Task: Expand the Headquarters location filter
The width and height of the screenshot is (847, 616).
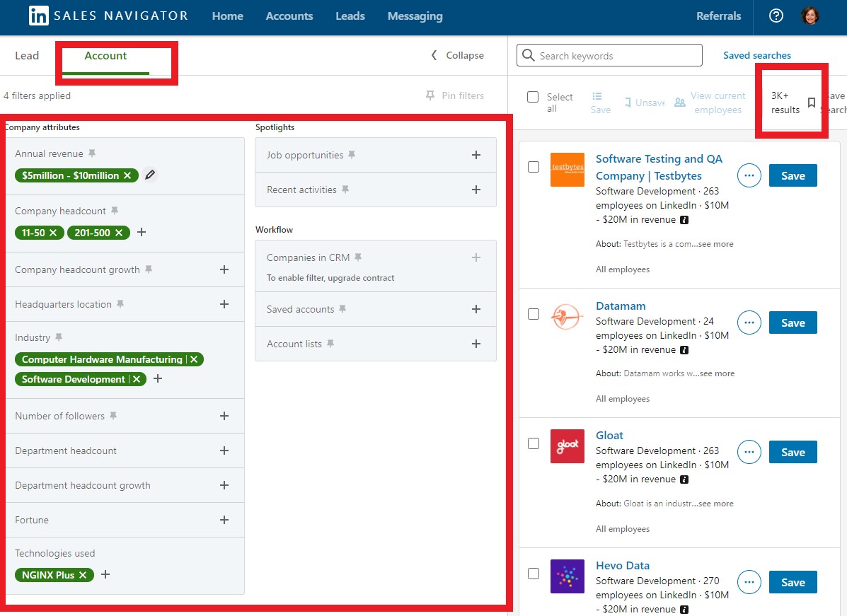Action: point(224,304)
